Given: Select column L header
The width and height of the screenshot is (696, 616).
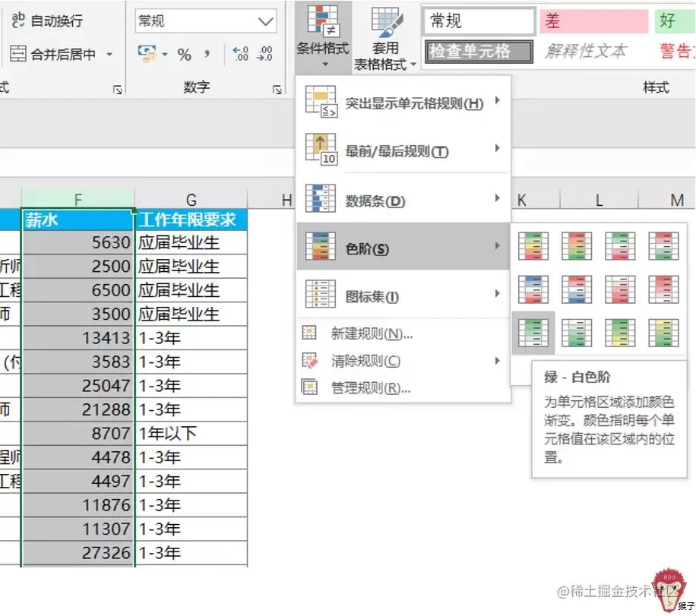Looking at the screenshot, I should (599, 200).
